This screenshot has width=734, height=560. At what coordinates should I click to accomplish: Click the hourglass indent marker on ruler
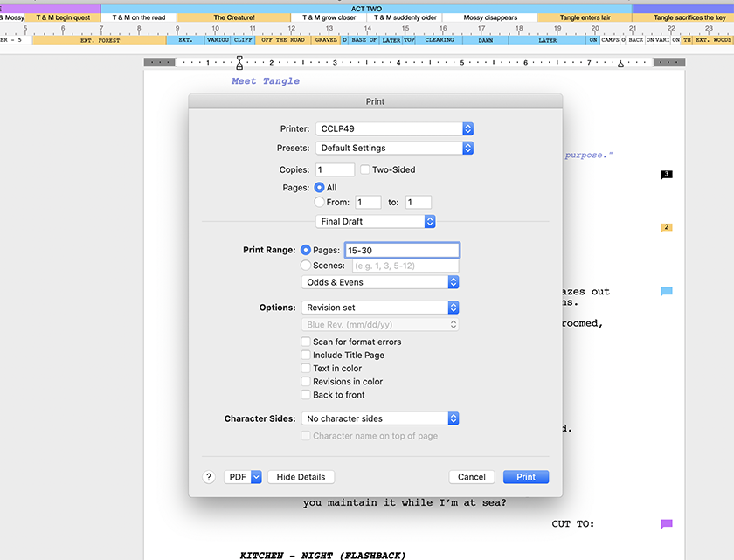(x=240, y=63)
